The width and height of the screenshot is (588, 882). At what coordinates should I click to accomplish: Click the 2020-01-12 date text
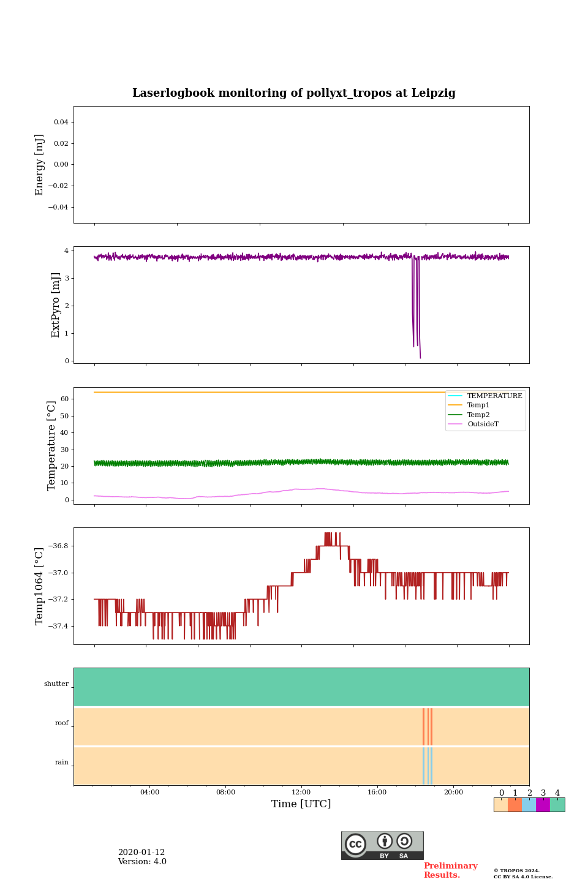(141, 853)
